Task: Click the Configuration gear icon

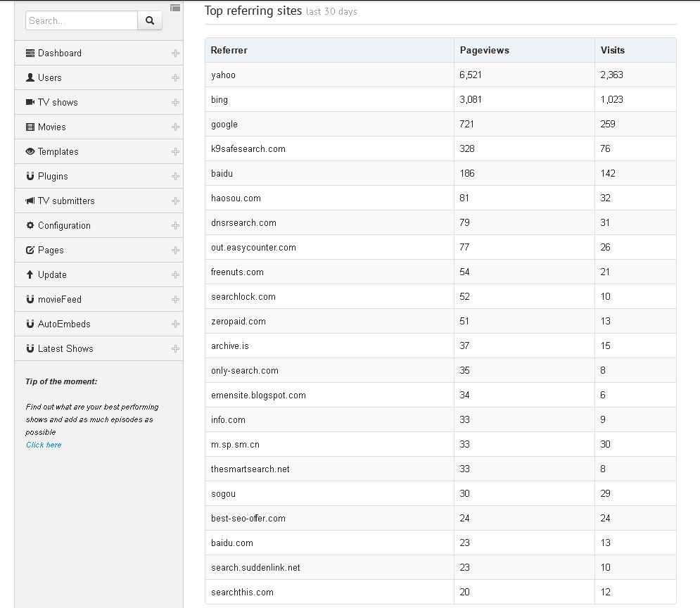Action: (30, 225)
